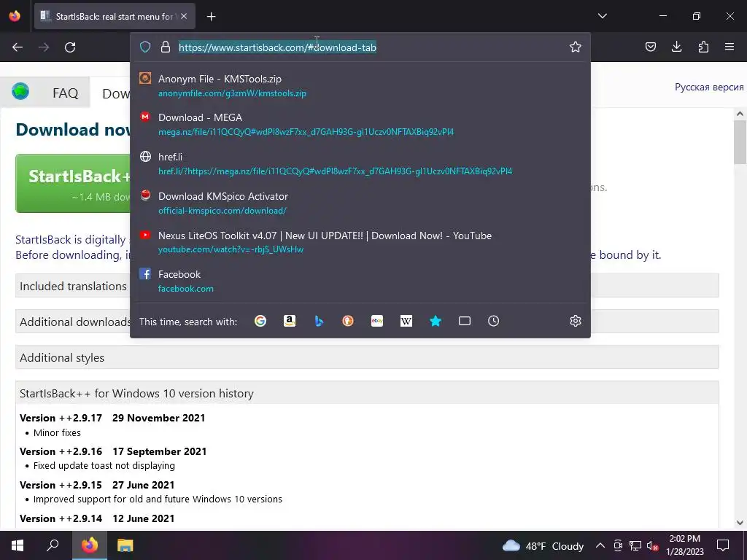Collapse StartIsBack++ for Windows 10 version history
Screen dimensions: 747x560
(367, 393)
